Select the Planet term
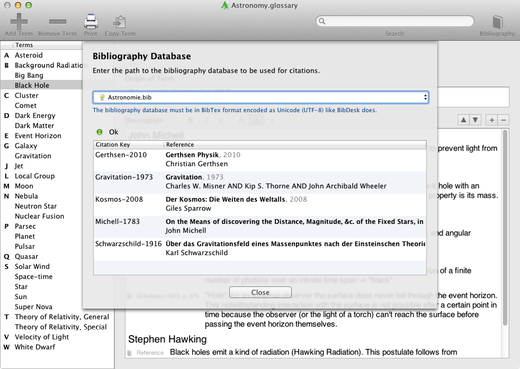The height and width of the screenshot is (369, 520). point(25,236)
